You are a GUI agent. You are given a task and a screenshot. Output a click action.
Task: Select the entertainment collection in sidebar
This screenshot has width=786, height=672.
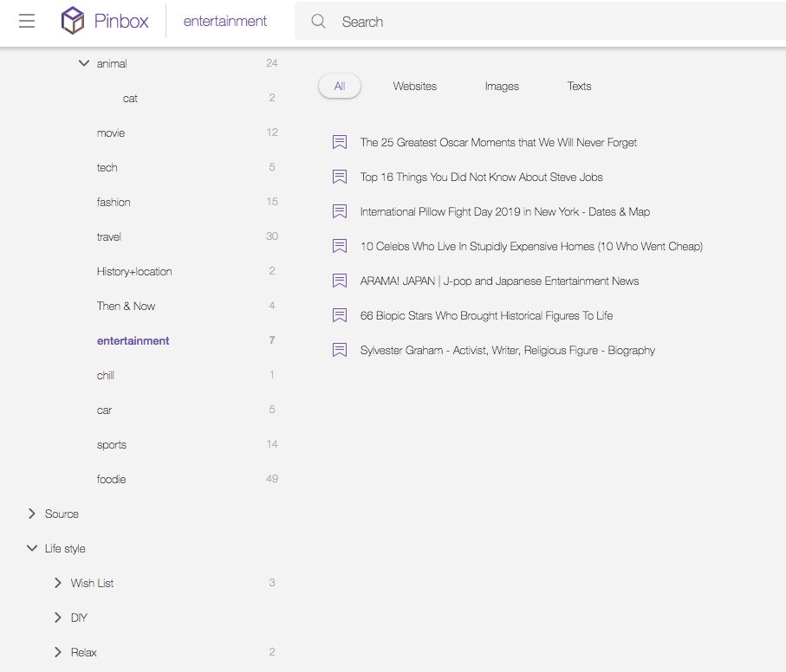133,340
